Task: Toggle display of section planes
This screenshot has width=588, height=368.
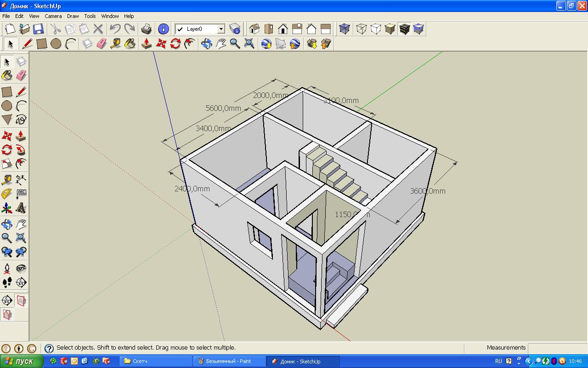Action: [21, 301]
